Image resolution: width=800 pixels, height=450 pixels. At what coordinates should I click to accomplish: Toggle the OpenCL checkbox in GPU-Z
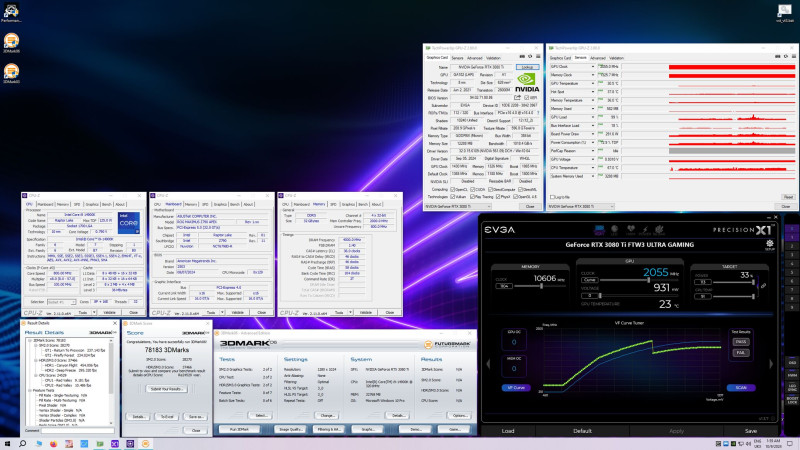tap(453, 189)
